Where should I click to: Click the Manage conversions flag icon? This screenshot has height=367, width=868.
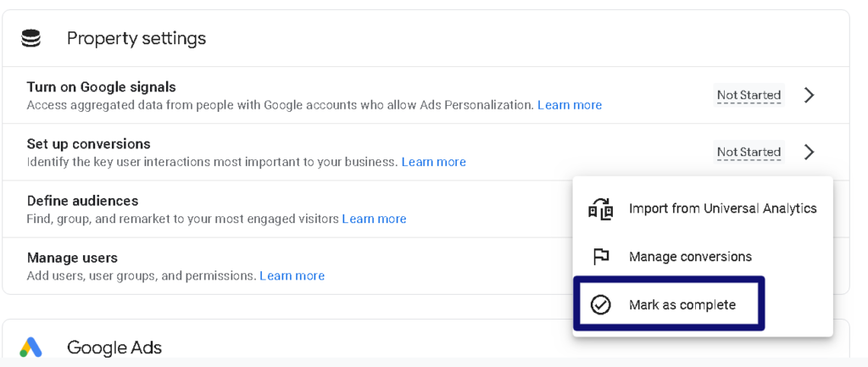[x=601, y=257]
